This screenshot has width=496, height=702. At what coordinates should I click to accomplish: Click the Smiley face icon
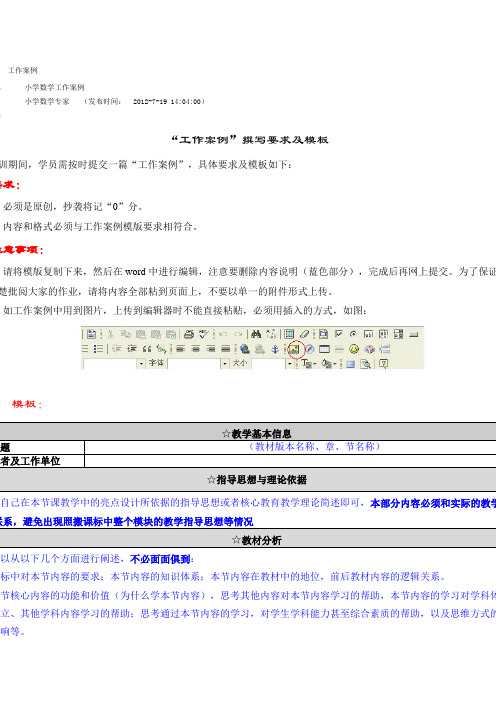coord(354,349)
